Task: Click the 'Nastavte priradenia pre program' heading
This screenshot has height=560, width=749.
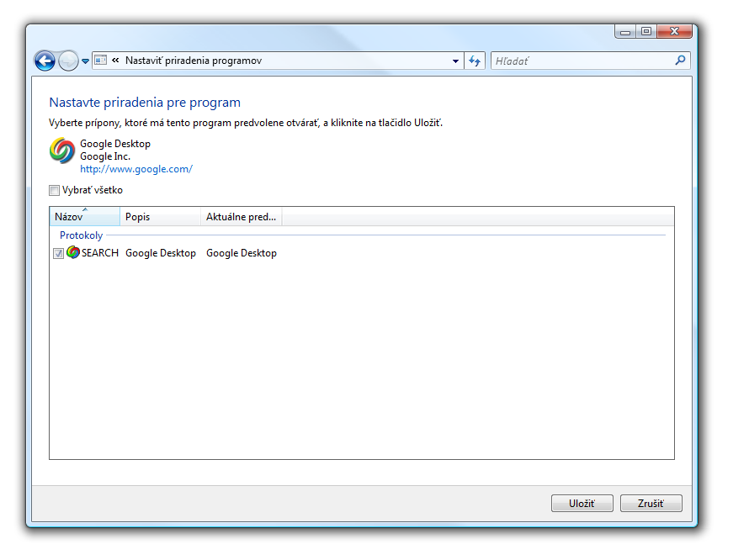Action: coord(145,103)
